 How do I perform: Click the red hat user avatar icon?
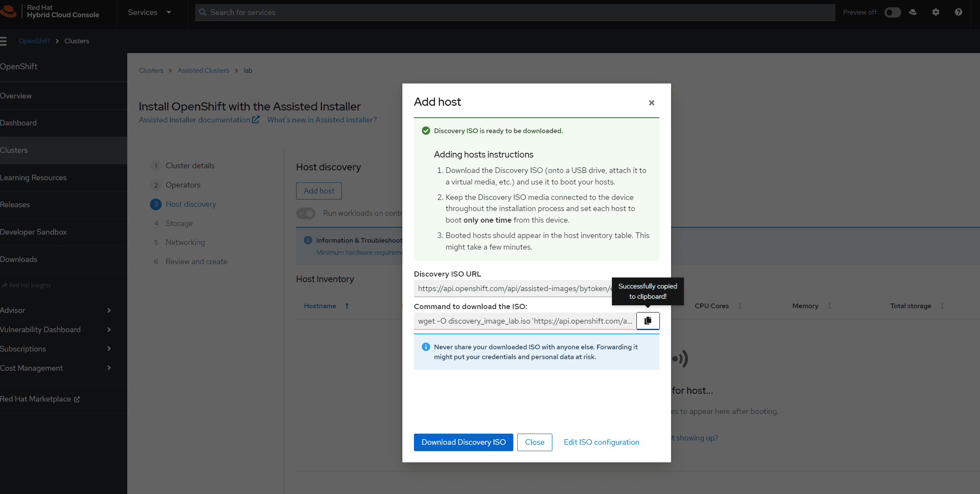click(x=913, y=12)
